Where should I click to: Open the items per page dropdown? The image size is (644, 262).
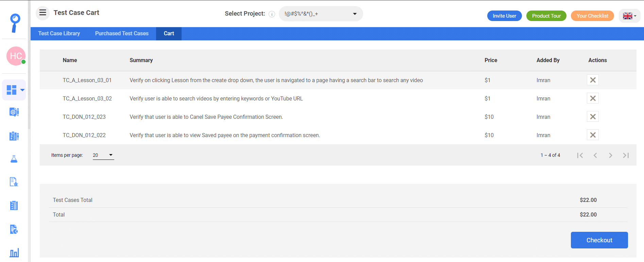point(103,155)
